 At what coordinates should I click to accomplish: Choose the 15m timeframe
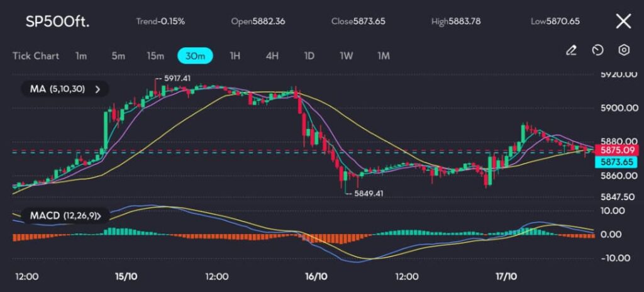click(x=155, y=55)
